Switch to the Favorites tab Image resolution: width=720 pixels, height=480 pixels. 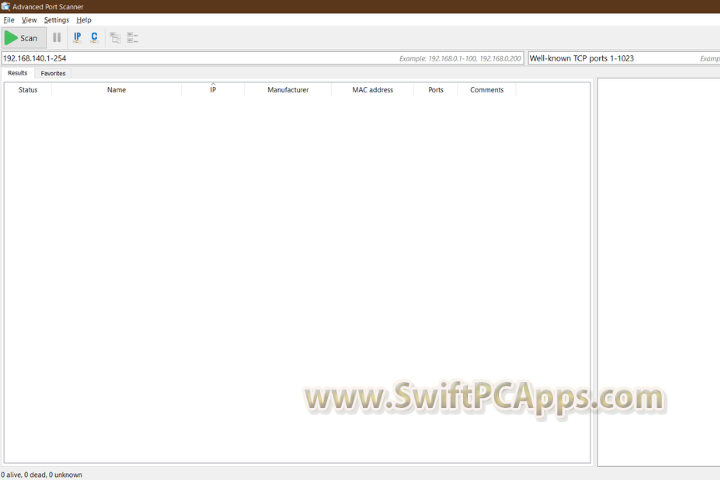click(53, 73)
